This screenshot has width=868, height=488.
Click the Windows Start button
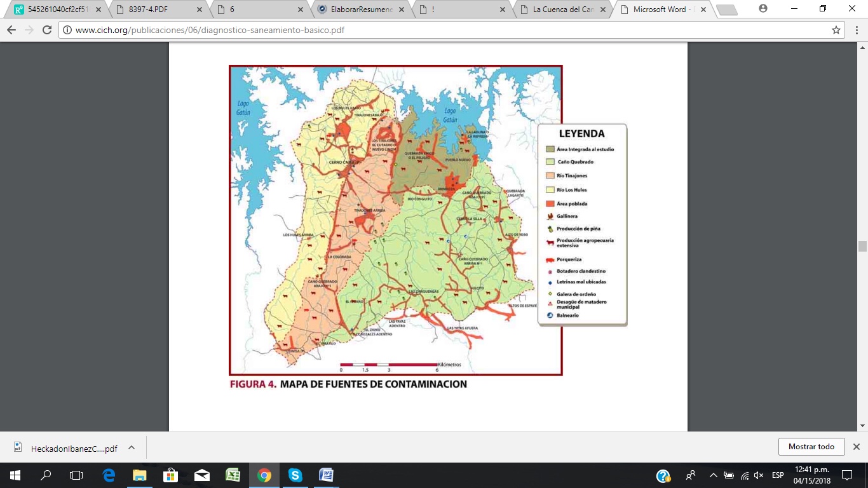pyautogui.click(x=15, y=475)
